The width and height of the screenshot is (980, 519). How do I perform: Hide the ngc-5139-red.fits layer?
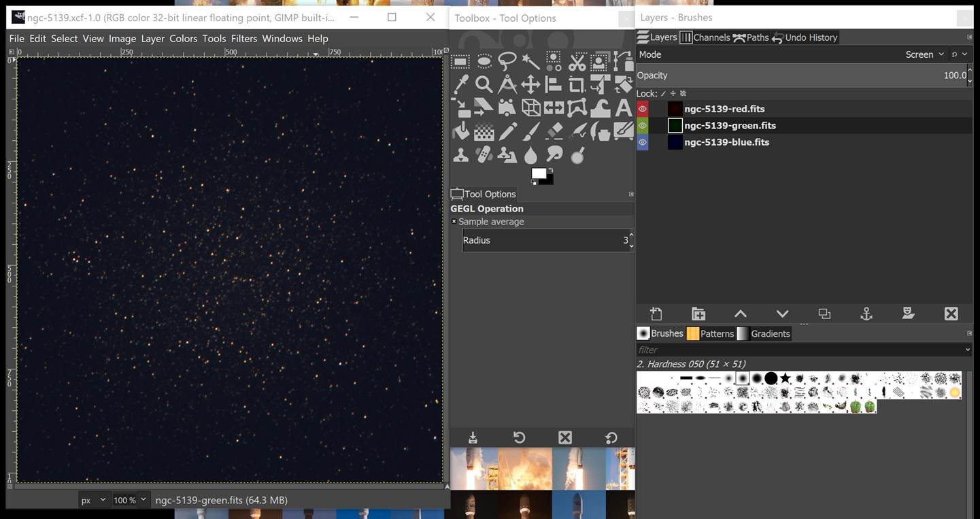[x=642, y=109]
